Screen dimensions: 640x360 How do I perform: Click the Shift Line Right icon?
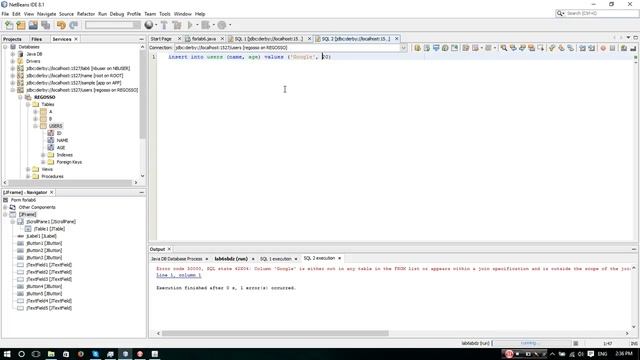591,48
